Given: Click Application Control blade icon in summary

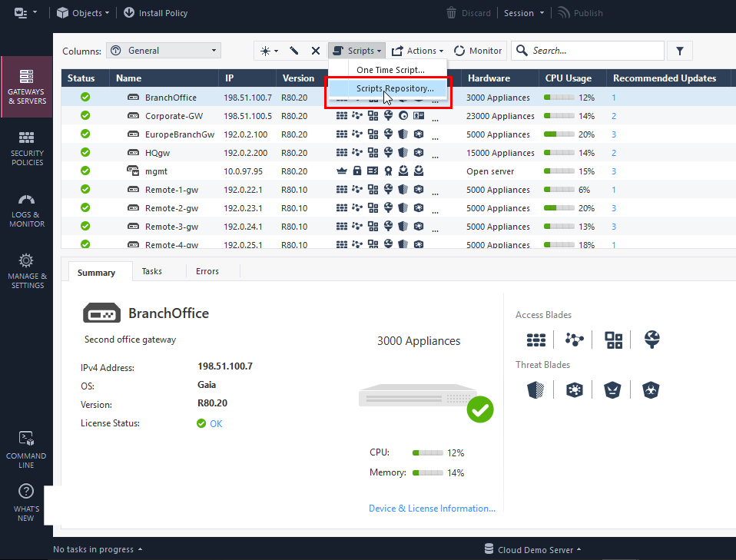Looking at the screenshot, I should click(613, 340).
